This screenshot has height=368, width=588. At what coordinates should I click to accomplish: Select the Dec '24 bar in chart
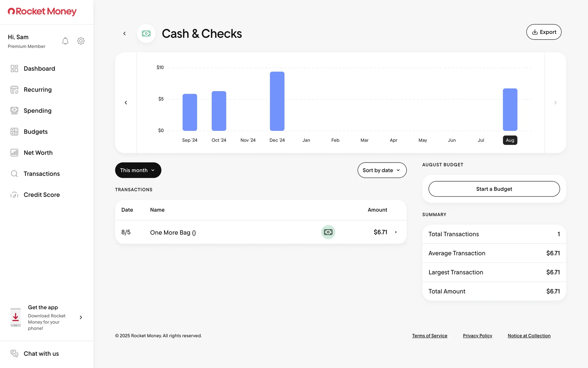pos(277,101)
